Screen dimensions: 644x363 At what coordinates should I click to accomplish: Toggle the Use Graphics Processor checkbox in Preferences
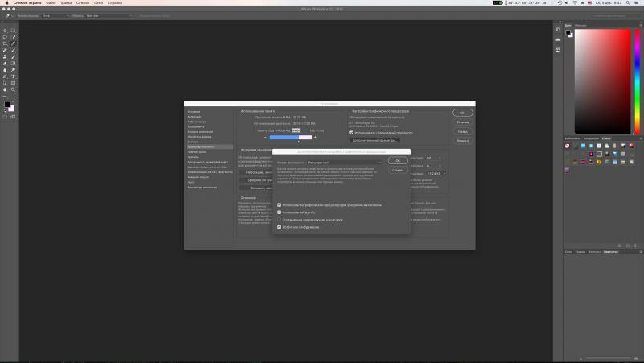pos(351,133)
